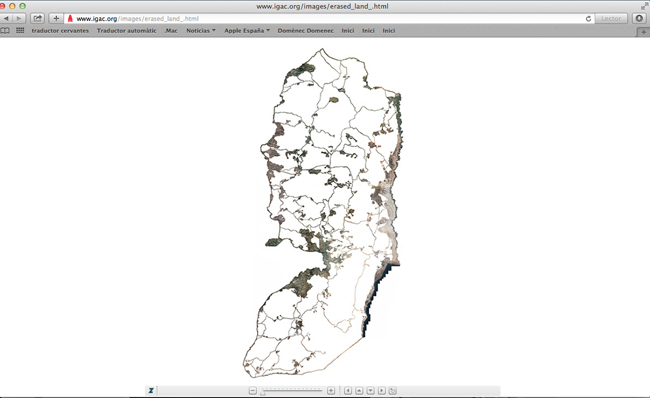The height and width of the screenshot is (398, 650).
Task: Pan the map right with the arrow button
Action: (382, 391)
